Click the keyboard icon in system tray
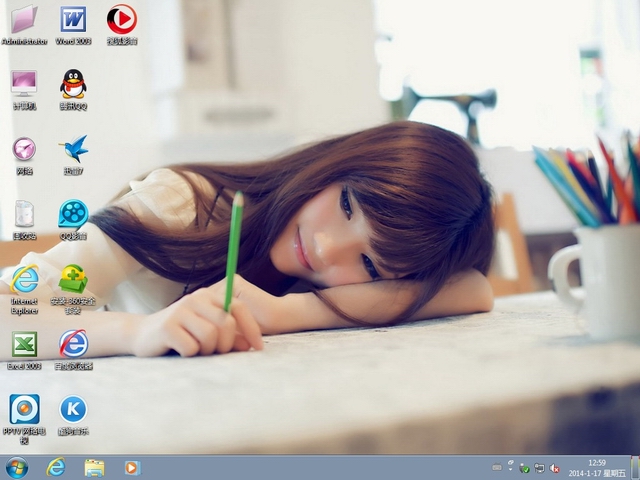The height and width of the screenshot is (480, 640). click(497, 467)
